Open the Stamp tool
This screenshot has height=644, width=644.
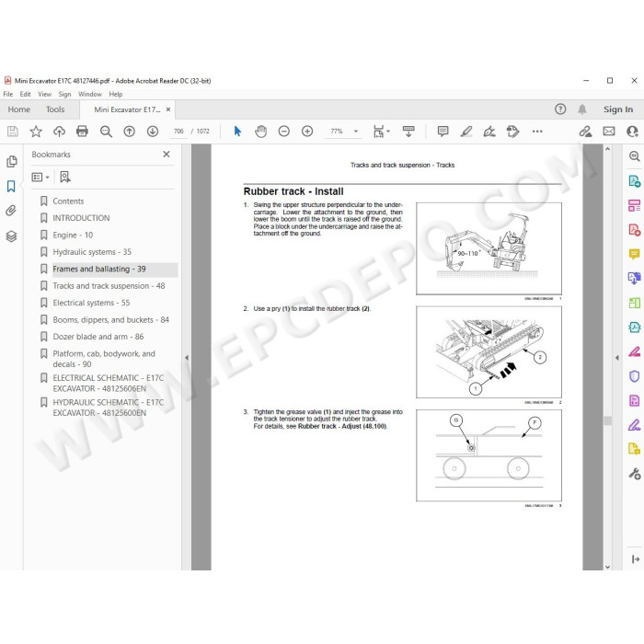pyautogui.click(x=512, y=132)
